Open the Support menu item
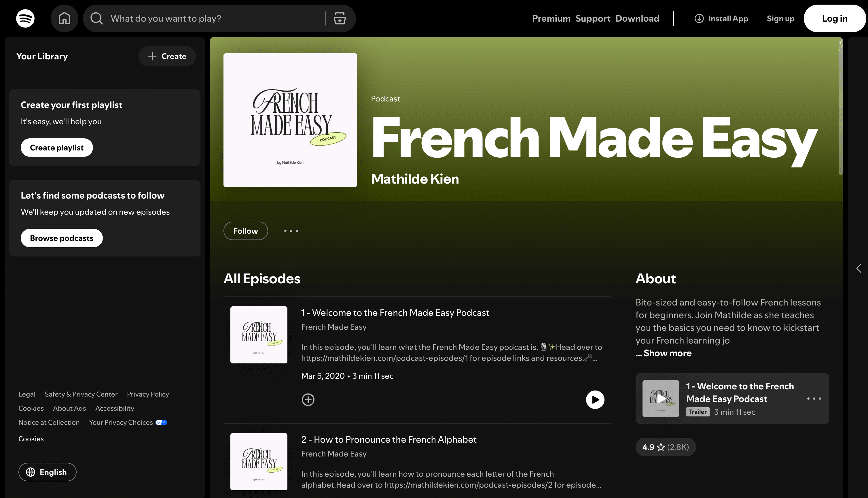This screenshot has width=868, height=498. 593,18
